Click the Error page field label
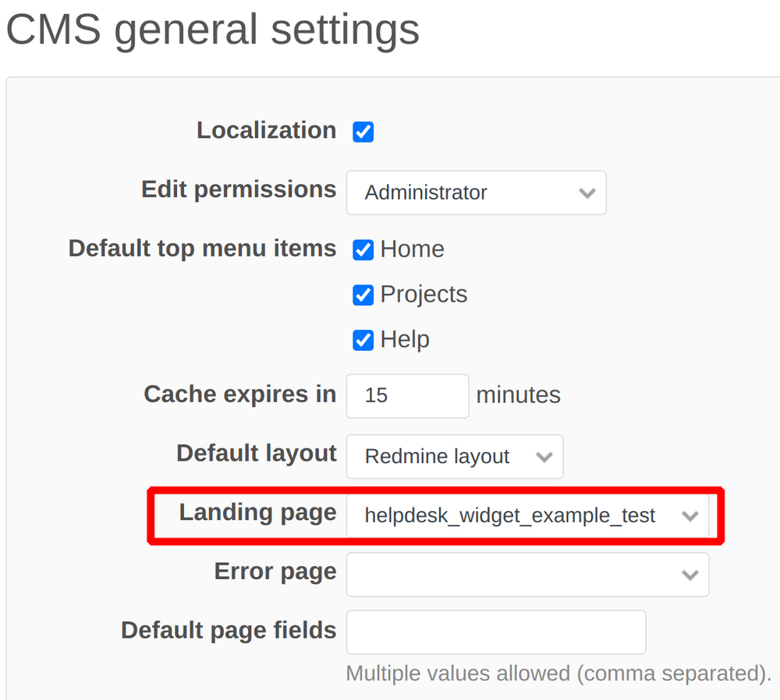This screenshot has width=780, height=700. pos(275,571)
